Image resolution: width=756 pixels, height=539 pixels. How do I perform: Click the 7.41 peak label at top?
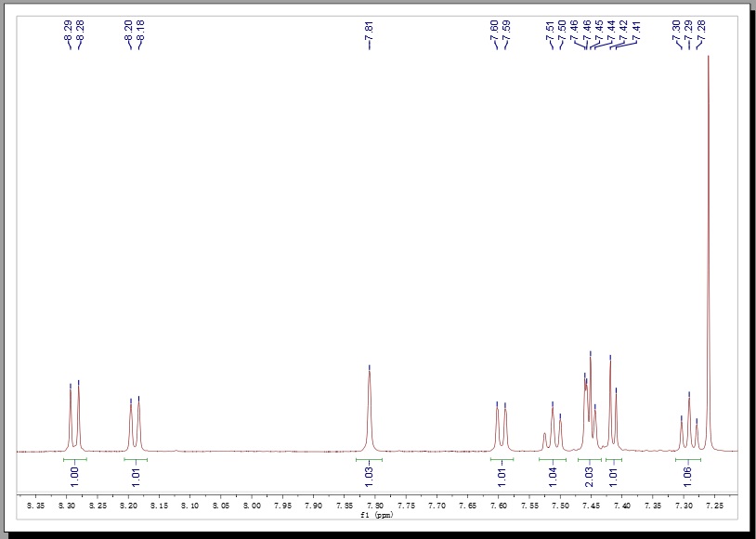635,30
